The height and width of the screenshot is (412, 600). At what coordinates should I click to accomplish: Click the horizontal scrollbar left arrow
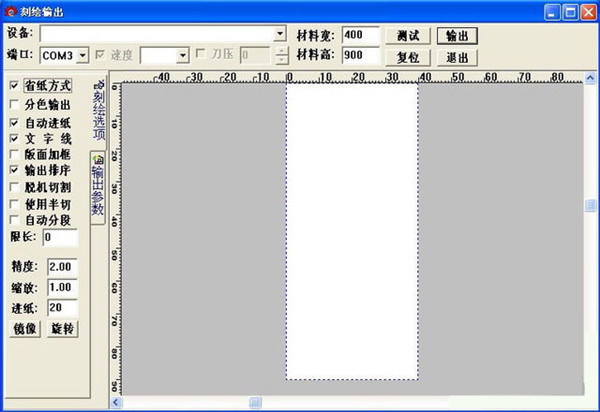tap(117, 402)
